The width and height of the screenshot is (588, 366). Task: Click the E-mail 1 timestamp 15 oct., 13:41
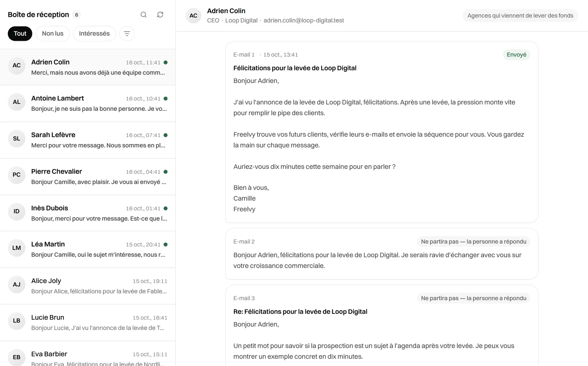[280, 55]
